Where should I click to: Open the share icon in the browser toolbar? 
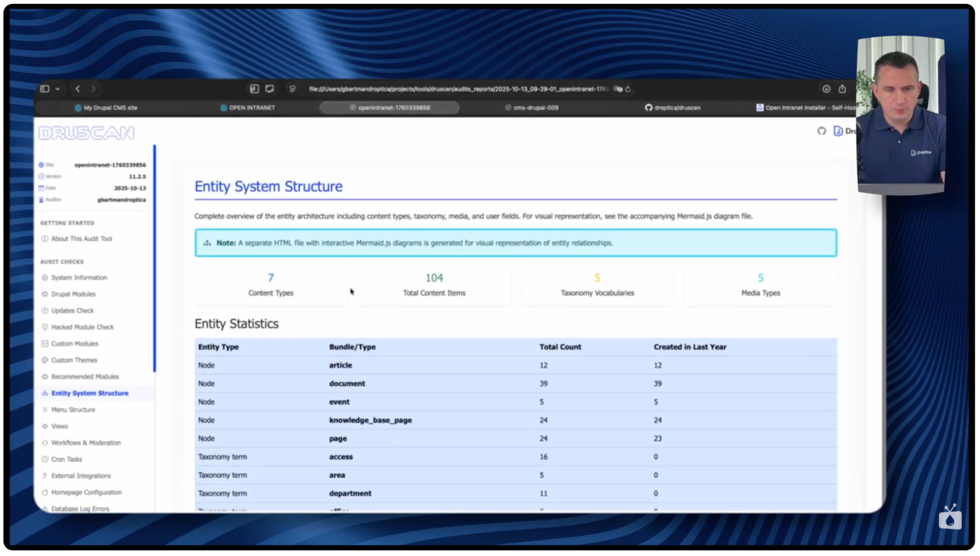click(842, 89)
